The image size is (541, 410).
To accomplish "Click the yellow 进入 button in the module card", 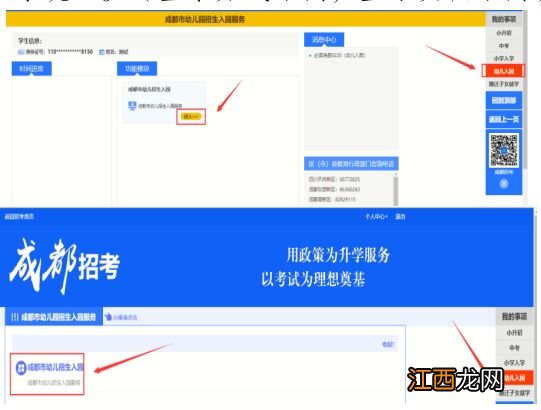I will pyautogui.click(x=191, y=117).
